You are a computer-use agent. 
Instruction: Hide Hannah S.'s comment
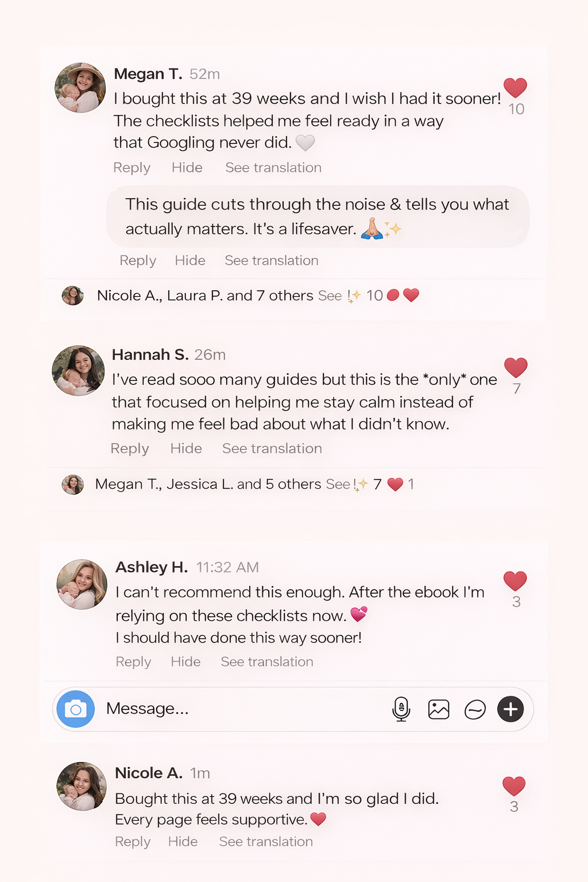click(186, 448)
